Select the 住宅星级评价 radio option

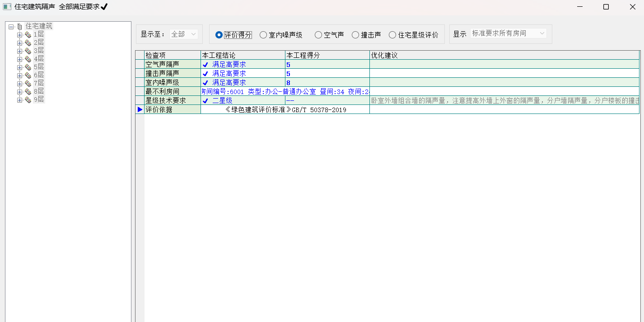point(392,35)
